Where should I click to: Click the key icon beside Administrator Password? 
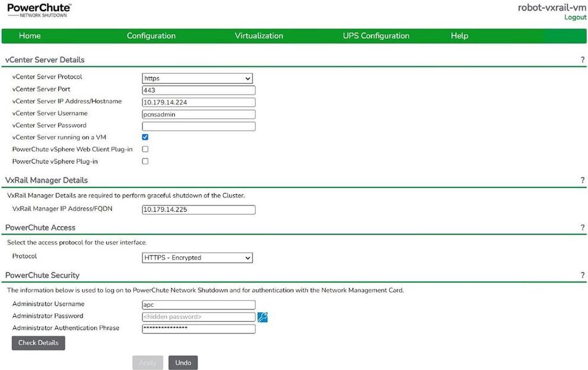(263, 317)
